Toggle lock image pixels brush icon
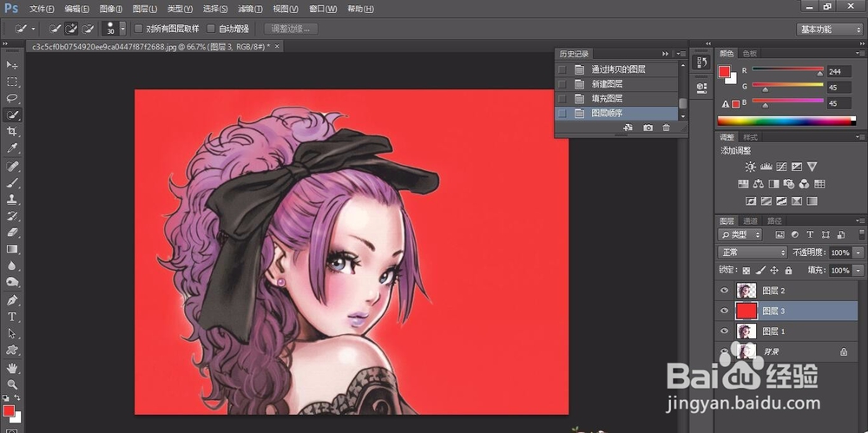868x433 pixels. (x=760, y=270)
